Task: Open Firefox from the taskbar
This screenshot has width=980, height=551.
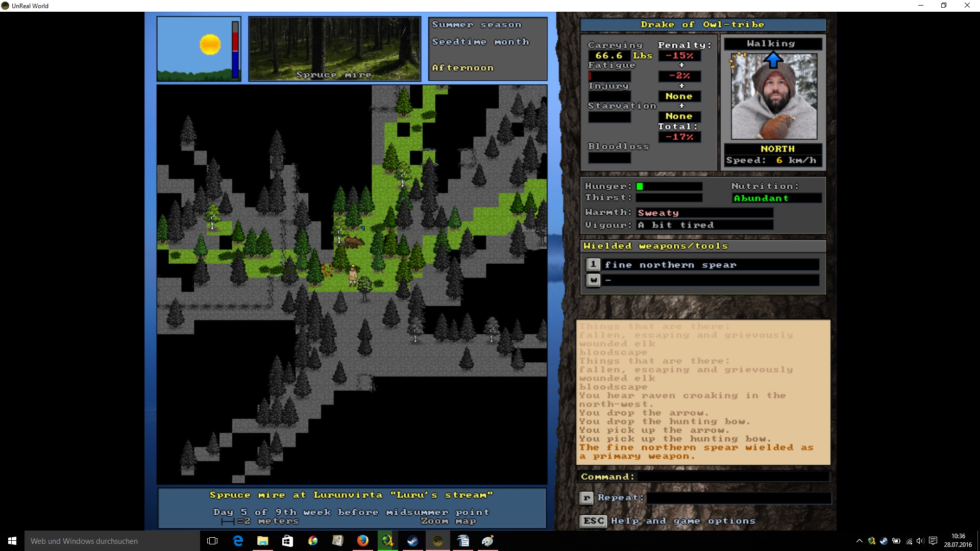Action: pyautogui.click(x=363, y=541)
